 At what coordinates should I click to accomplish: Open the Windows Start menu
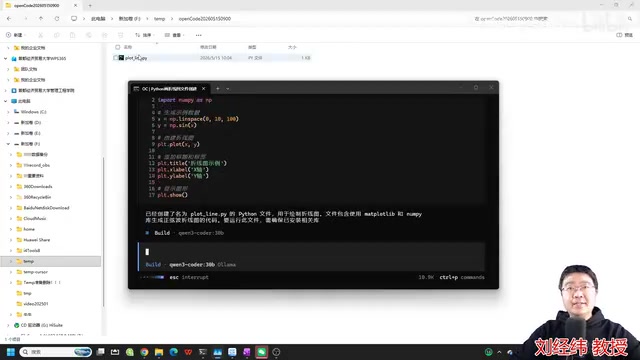[11, 352]
